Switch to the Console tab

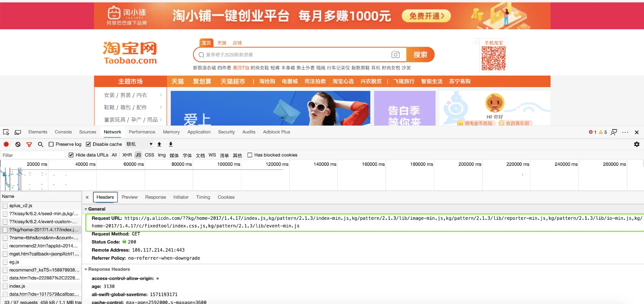(63, 132)
